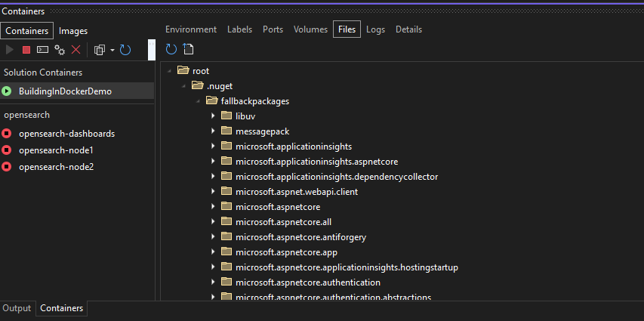Select the bottom Containers window tab
The width and height of the screenshot is (644, 321).
[62, 308]
